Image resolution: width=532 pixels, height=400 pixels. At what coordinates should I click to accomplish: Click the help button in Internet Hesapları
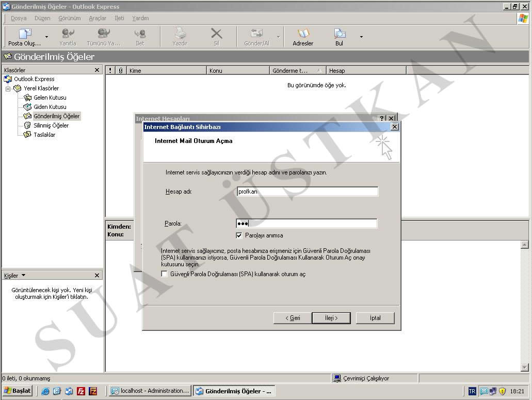[x=382, y=118]
